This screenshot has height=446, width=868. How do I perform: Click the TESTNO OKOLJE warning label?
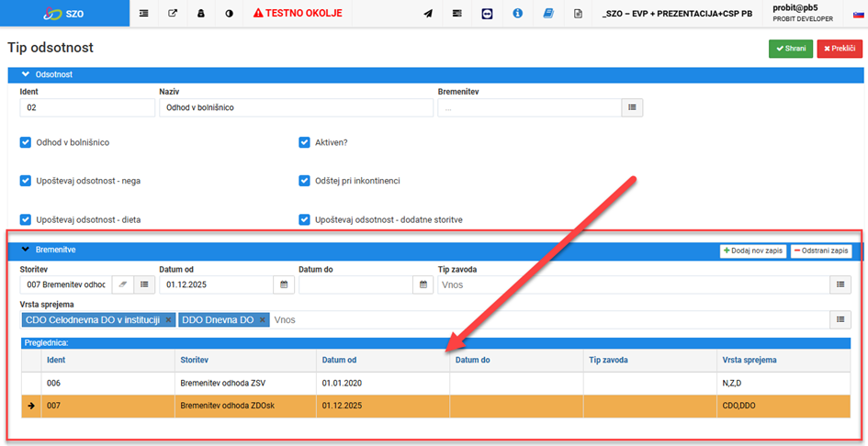pos(298,13)
